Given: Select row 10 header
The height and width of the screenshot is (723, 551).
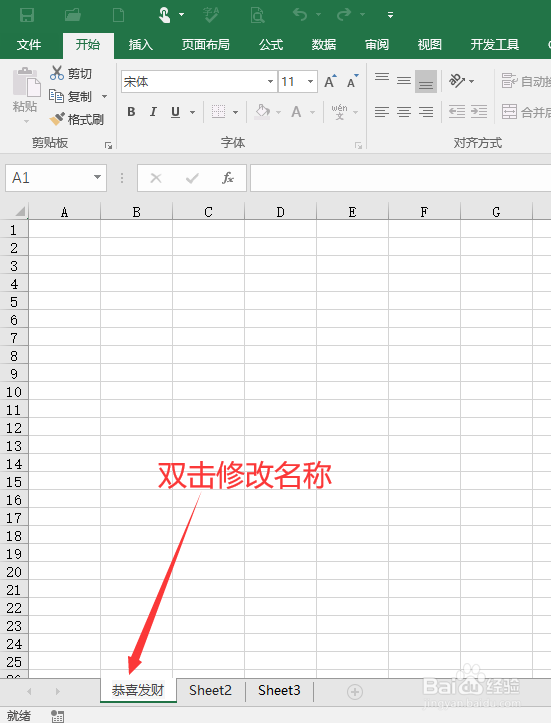Looking at the screenshot, I should point(14,392).
